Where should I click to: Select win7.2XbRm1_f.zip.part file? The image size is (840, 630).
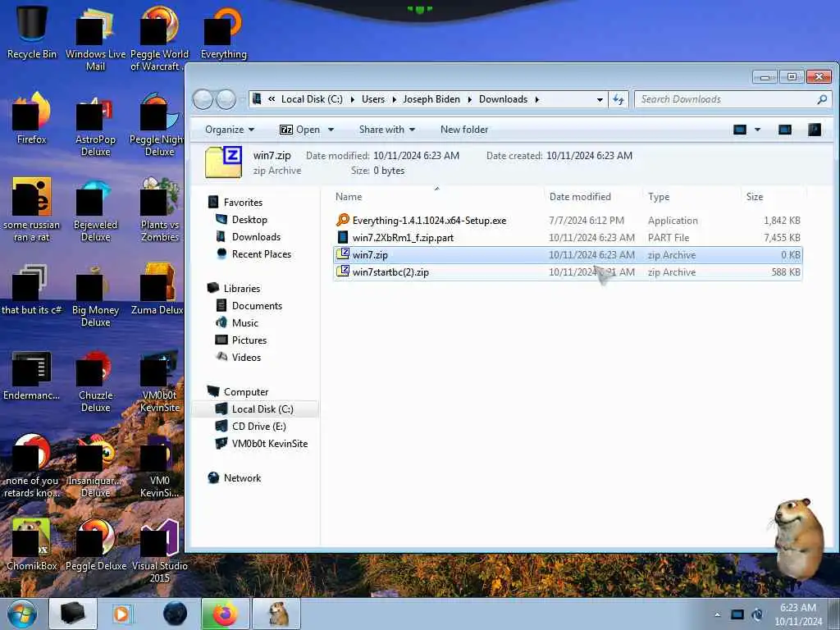click(x=568, y=237)
